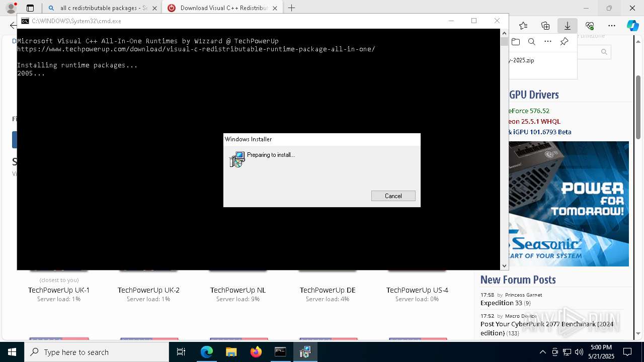
Task: Open Microsoft Edge from taskbar
Action: point(207,352)
